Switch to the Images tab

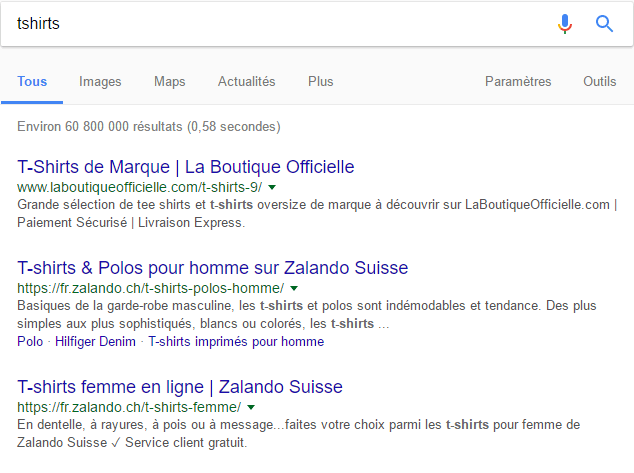(100, 81)
